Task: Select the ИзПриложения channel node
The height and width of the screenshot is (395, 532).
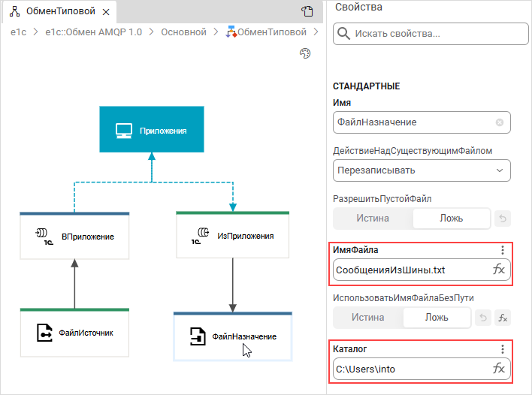Action: 233,235
